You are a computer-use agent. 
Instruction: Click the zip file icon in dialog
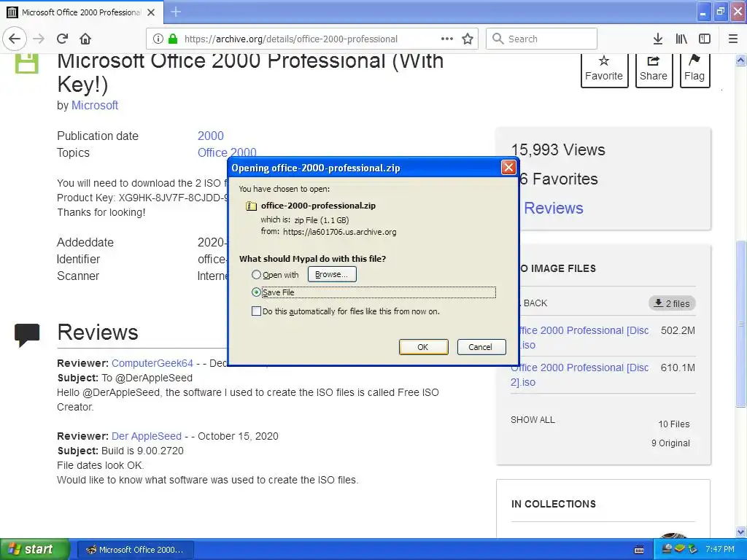(251, 206)
